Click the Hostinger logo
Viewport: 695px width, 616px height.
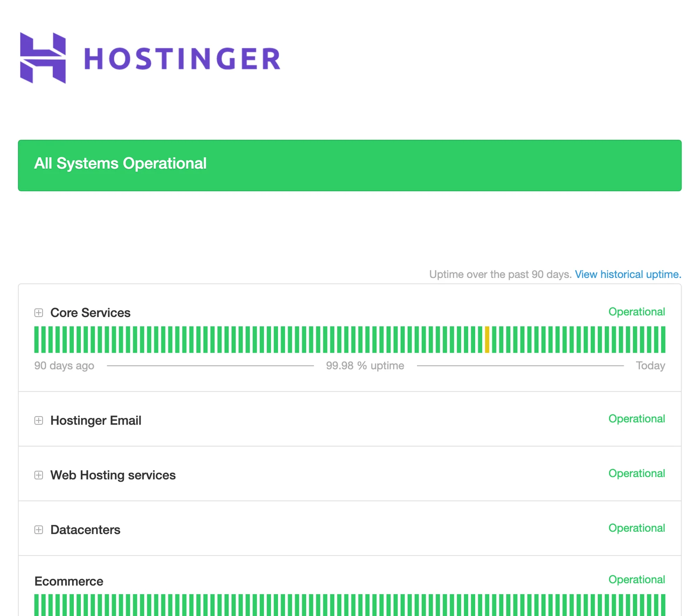150,58
